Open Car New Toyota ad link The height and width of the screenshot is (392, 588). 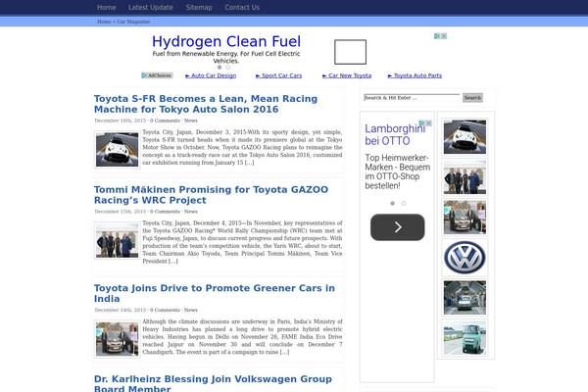pyautogui.click(x=347, y=75)
